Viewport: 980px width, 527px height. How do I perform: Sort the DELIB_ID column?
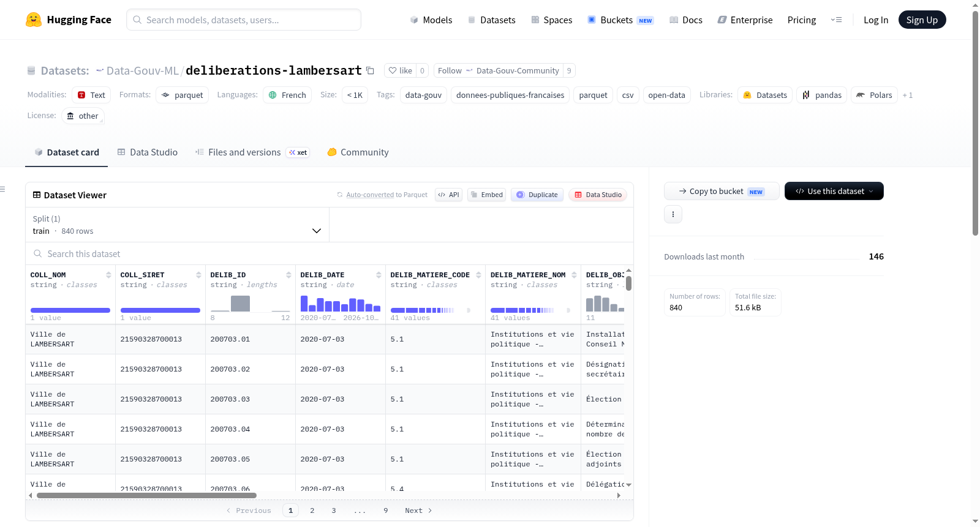288,275
